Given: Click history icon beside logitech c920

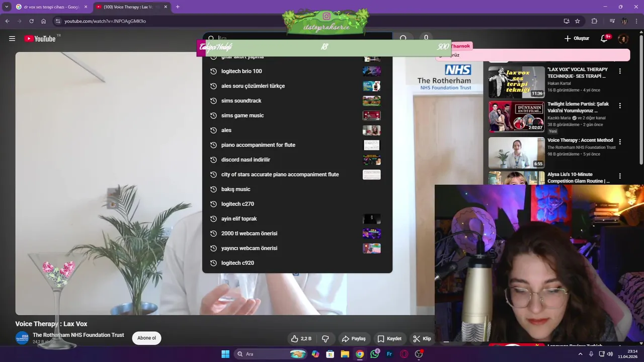Looking at the screenshot, I should (213, 263).
